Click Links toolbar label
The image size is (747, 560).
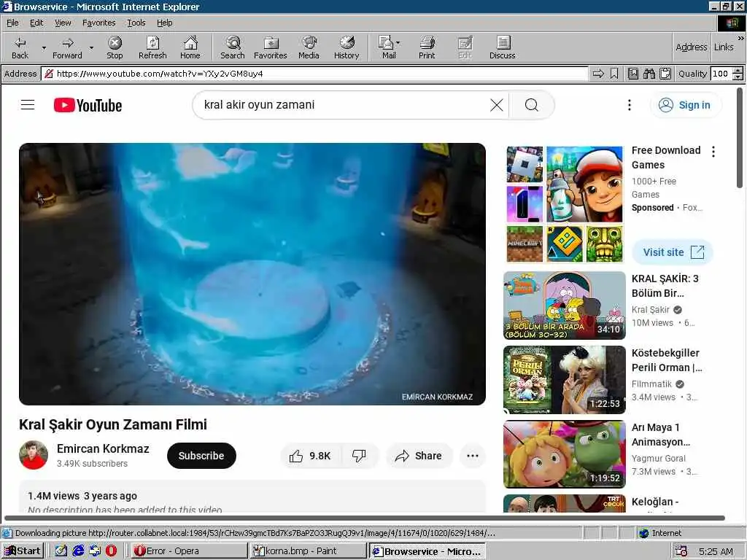[x=724, y=47]
